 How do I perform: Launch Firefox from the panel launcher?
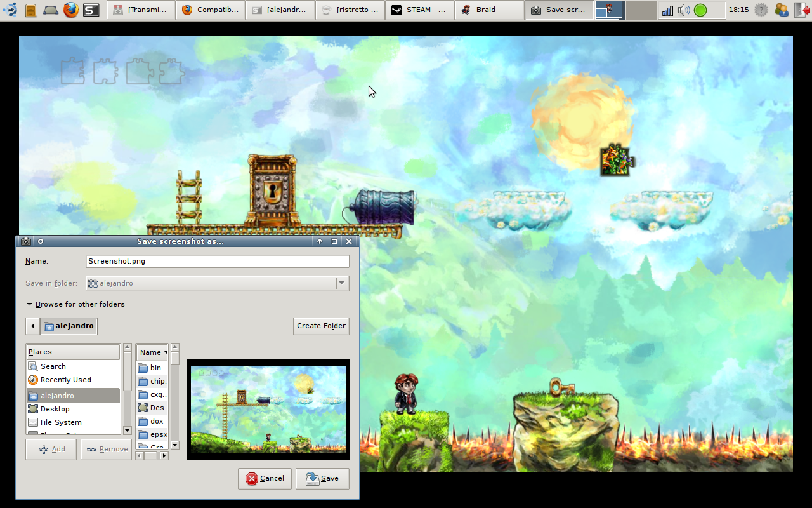point(71,10)
